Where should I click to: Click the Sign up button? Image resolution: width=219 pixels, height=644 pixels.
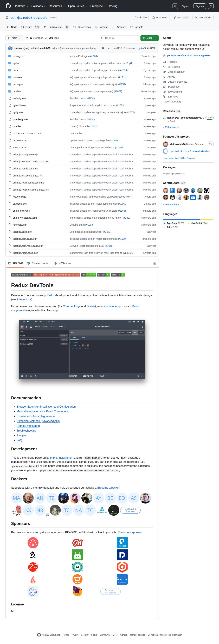(199, 6)
